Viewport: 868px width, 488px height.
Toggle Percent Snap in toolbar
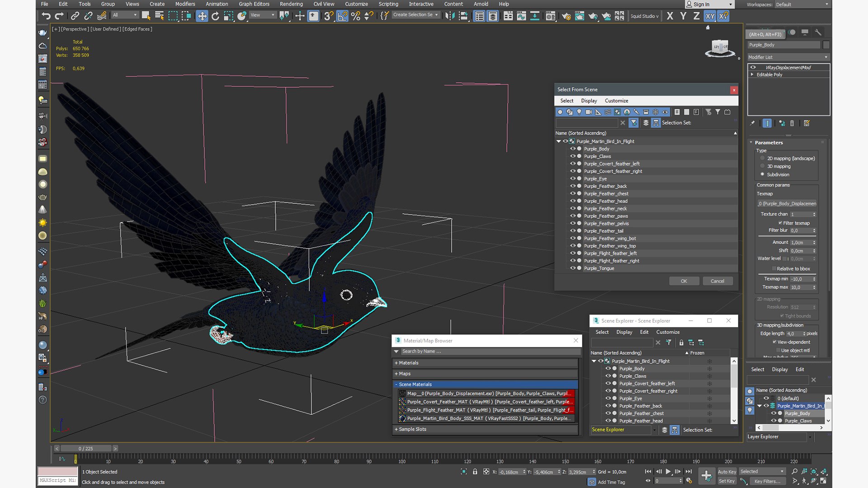[356, 16]
